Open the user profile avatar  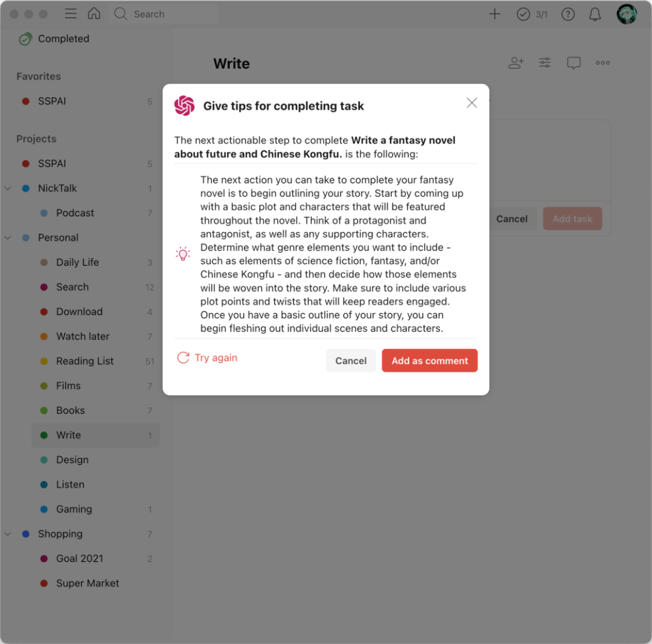pos(627,14)
